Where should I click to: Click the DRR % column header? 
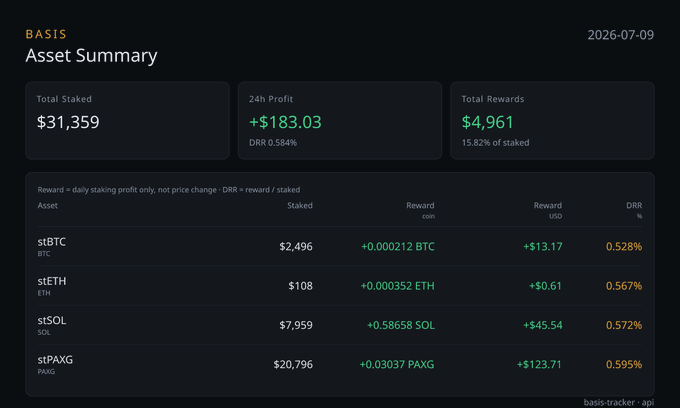634,210
